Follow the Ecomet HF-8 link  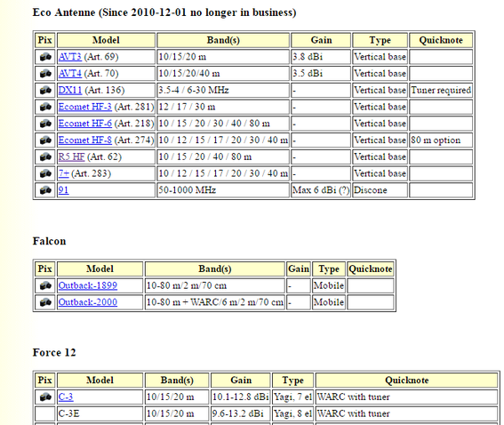click(x=85, y=140)
